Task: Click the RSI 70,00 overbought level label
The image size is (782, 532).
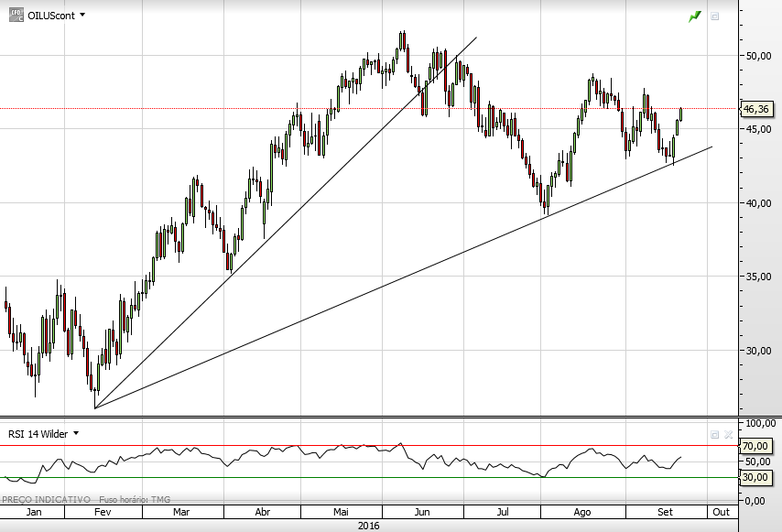Action: point(755,446)
